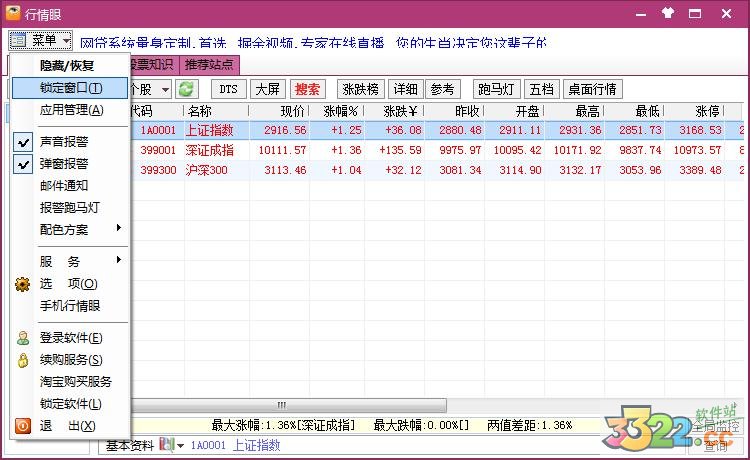The width and height of the screenshot is (750, 460).
Task: Sort by the 名称 column header
Action: click(217, 111)
